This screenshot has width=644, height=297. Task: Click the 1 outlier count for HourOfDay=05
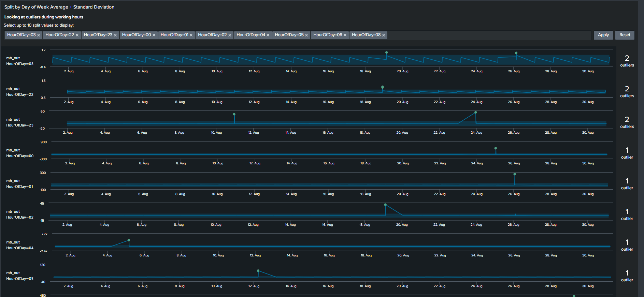click(x=627, y=276)
